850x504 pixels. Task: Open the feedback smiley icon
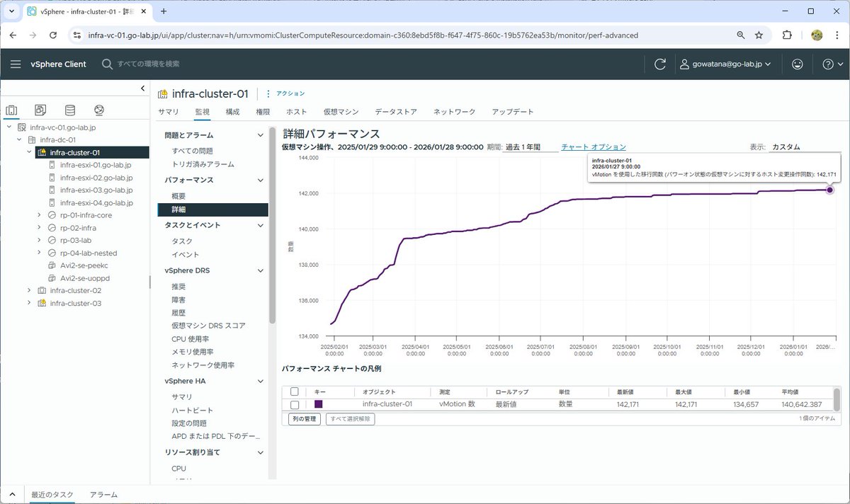point(798,64)
